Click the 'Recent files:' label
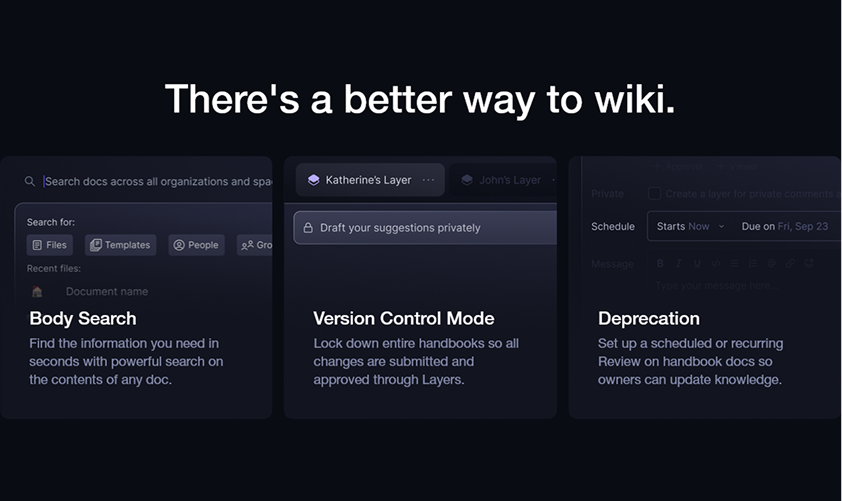 click(54, 268)
